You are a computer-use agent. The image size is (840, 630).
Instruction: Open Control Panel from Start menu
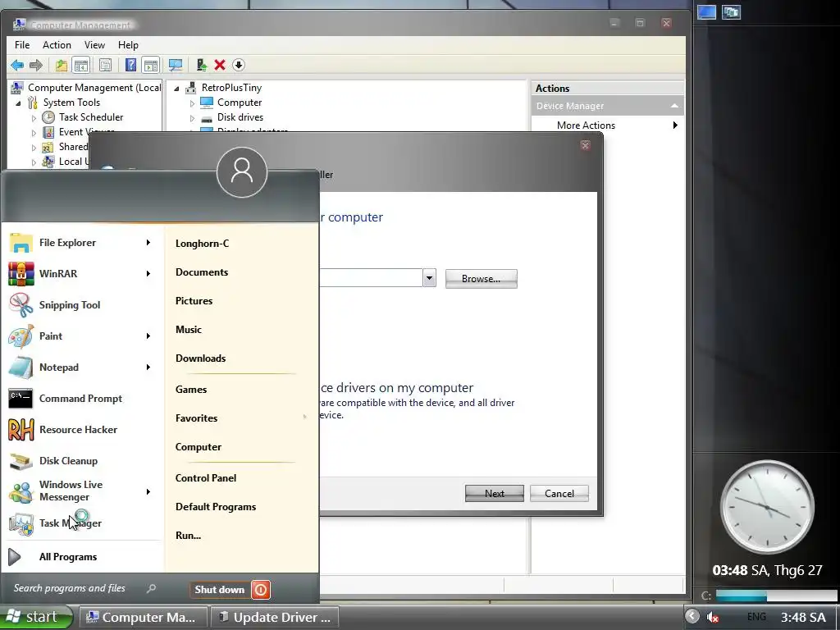point(206,478)
